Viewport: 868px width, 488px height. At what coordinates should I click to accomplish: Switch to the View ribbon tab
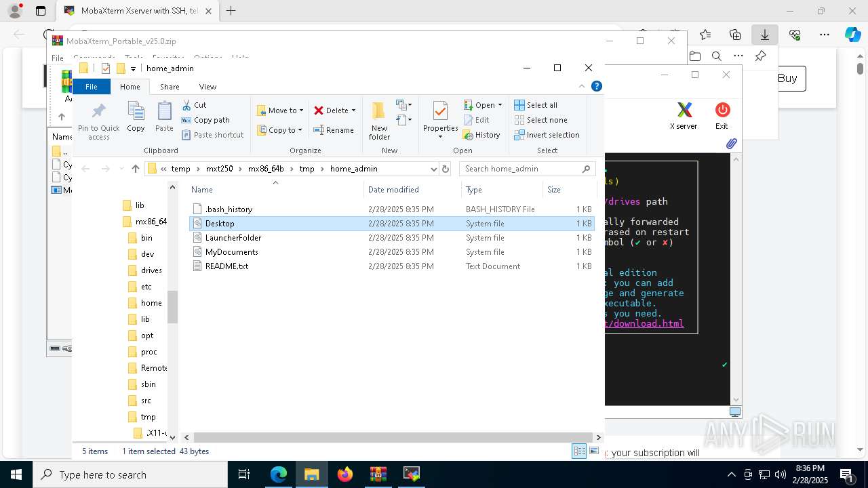coord(208,86)
